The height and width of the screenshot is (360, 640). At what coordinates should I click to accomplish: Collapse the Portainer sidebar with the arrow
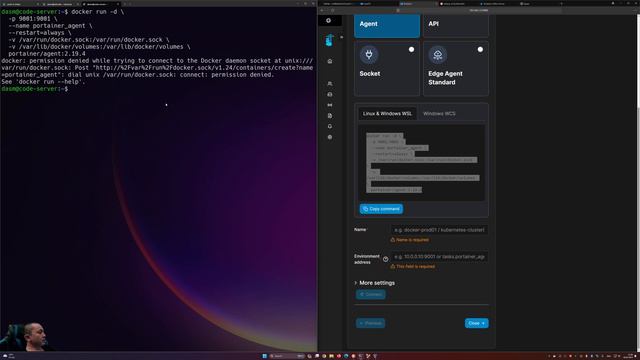click(342, 37)
